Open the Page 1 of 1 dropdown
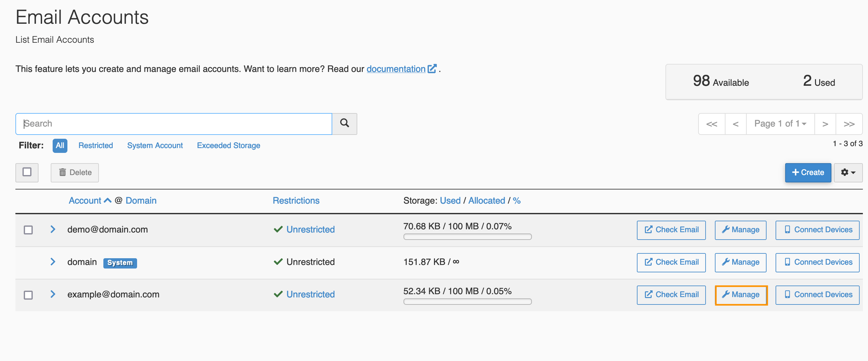Image resolution: width=868 pixels, height=361 pixels. tap(780, 124)
